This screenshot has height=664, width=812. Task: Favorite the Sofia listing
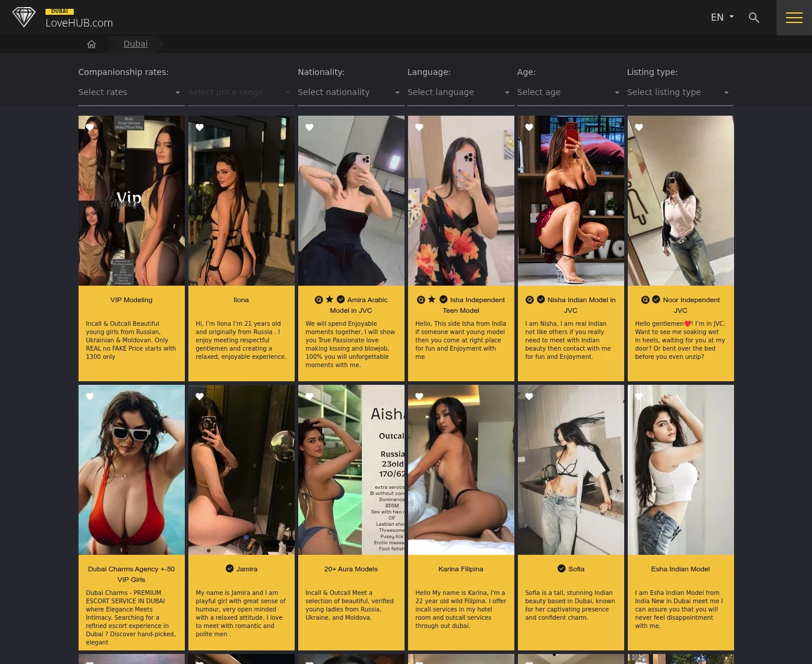tap(529, 397)
